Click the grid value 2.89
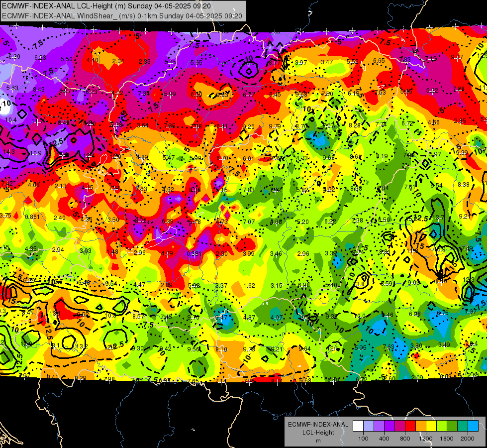The width and height of the screenshot is (487, 448). coord(167,285)
